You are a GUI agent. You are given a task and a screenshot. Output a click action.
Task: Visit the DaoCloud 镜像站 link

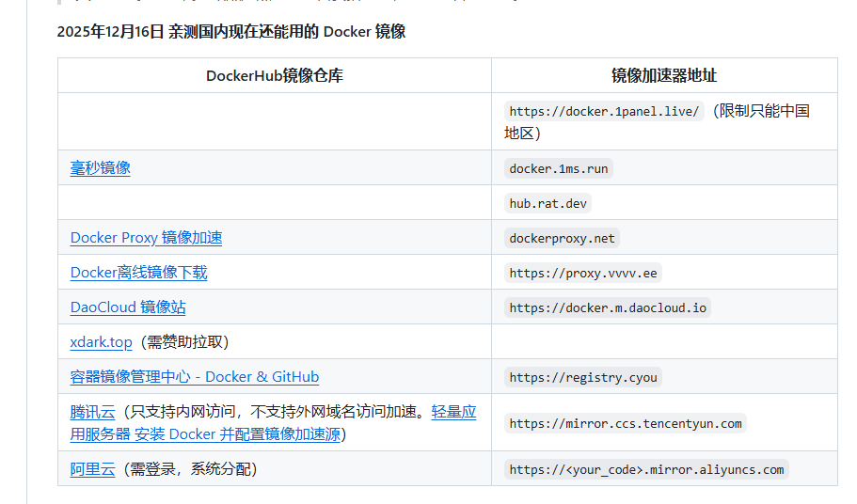click(x=128, y=307)
